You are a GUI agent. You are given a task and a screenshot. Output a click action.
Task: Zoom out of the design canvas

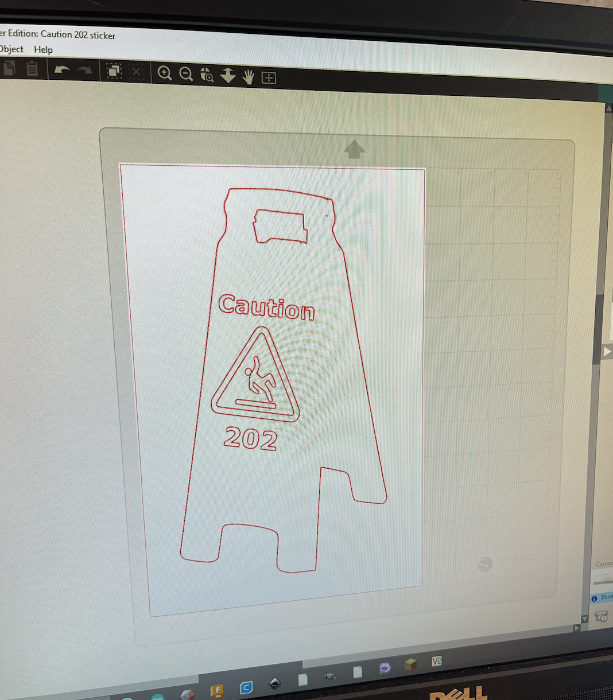[x=186, y=74]
